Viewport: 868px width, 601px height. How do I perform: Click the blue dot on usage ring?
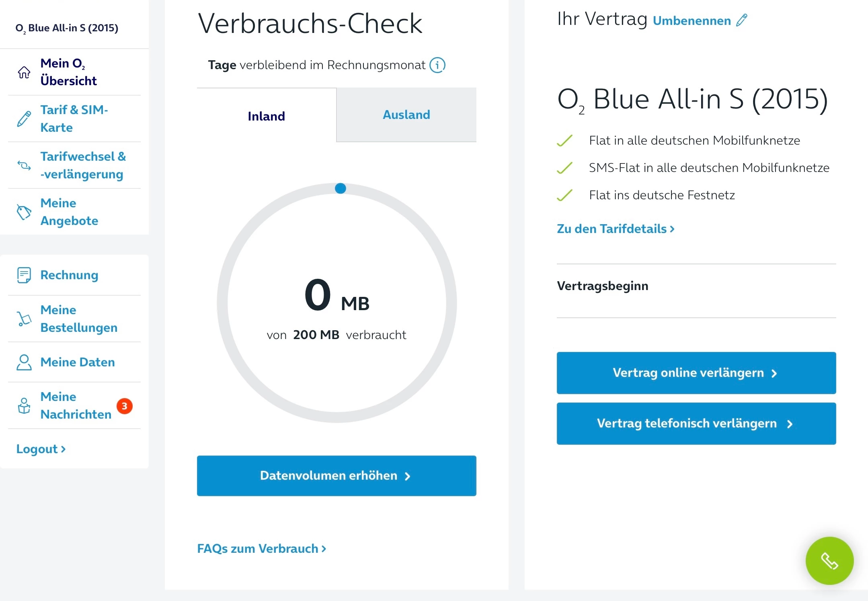coord(341,188)
